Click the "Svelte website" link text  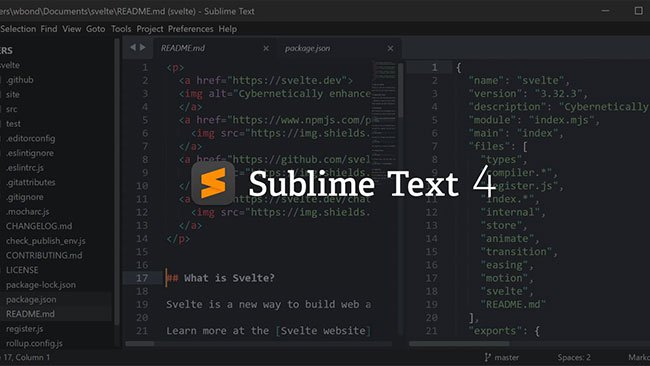pyautogui.click(x=323, y=331)
